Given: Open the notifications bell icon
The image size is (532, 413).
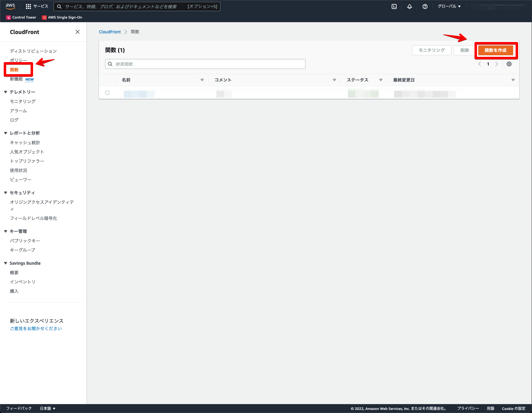Looking at the screenshot, I should click(410, 6).
